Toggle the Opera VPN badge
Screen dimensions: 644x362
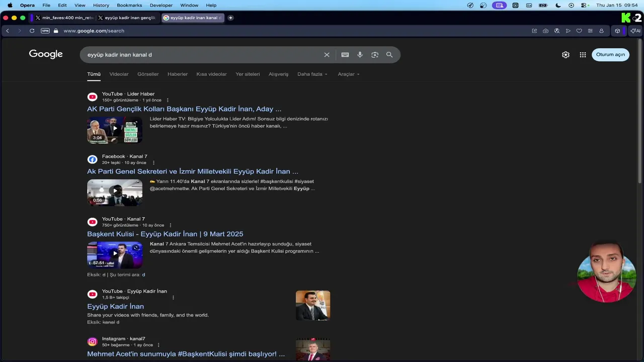pos(45,31)
